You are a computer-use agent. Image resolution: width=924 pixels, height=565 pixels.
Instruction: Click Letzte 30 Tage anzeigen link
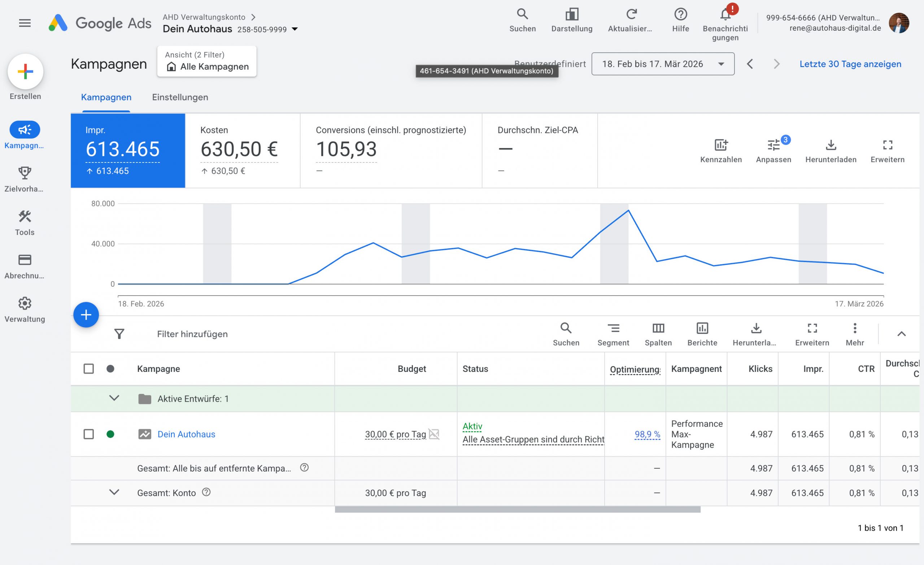click(x=850, y=64)
